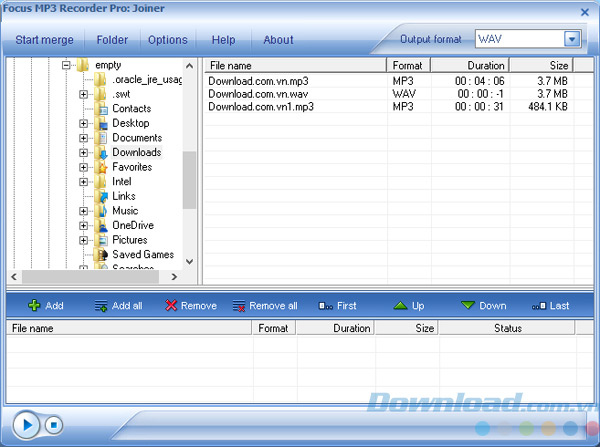The width and height of the screenshot is (600, 447).
Task: Expand the Documents folder node
Action: (83, 138)
